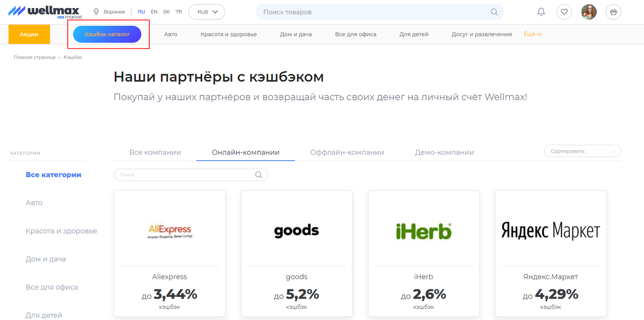Select the Кэшбэк-каталог button
Image resolution: width=644 pixels, height=320 pixels.
click(108, 34)
